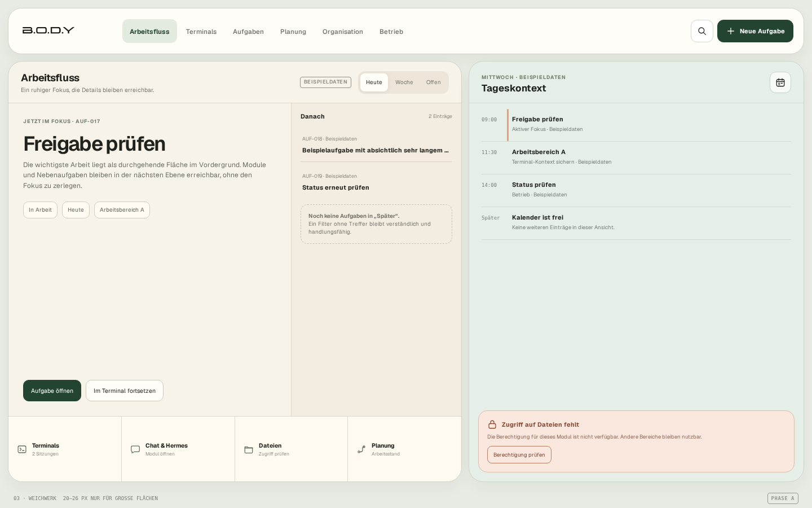Open the search icon button
812x508 pixels.
pos(702,31)
